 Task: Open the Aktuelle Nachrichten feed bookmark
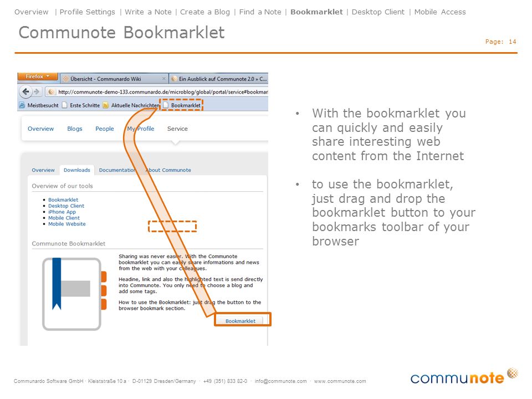pyautogui.click(x=131, y=105)
